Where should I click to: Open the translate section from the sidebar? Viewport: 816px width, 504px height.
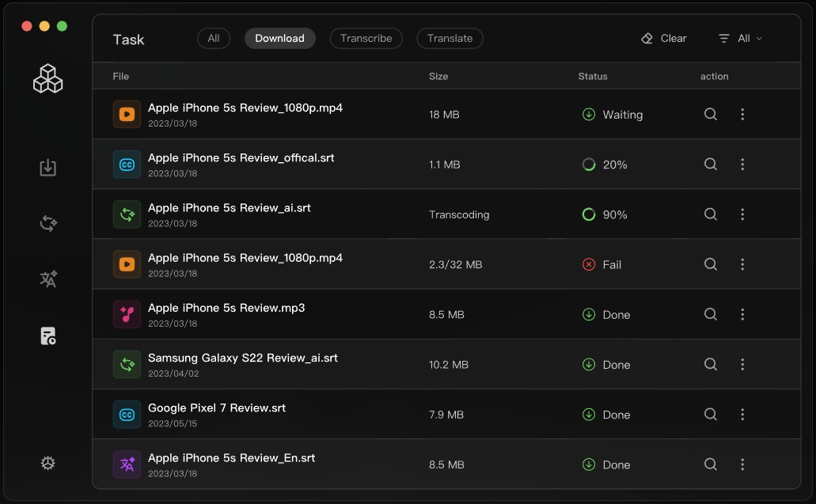[48, 279]
